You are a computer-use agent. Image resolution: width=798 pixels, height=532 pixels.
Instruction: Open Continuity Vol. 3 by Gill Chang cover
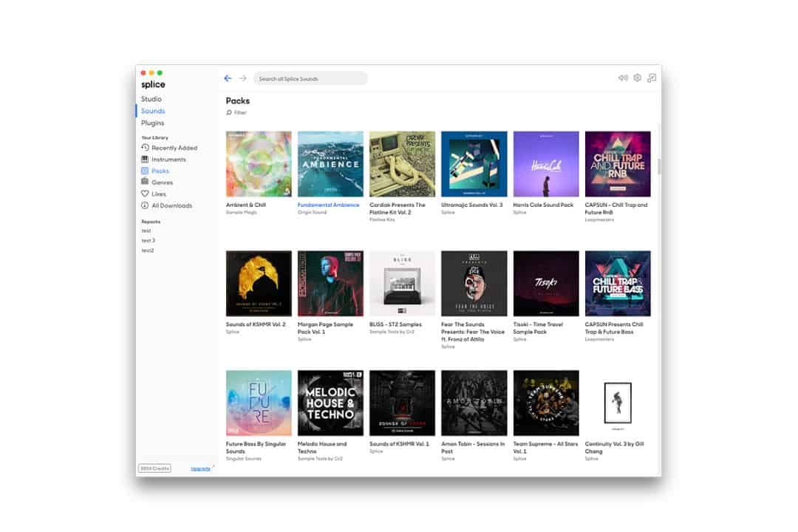[x=617, y=403]
